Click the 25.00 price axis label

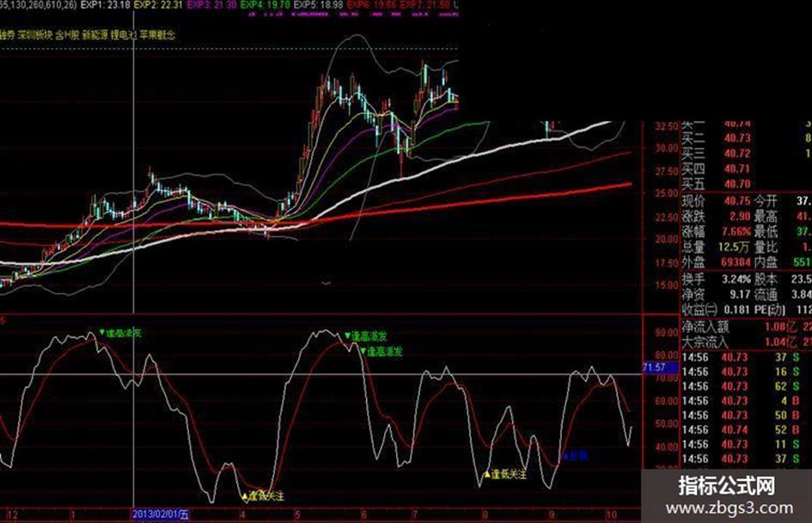coord(667,194)
